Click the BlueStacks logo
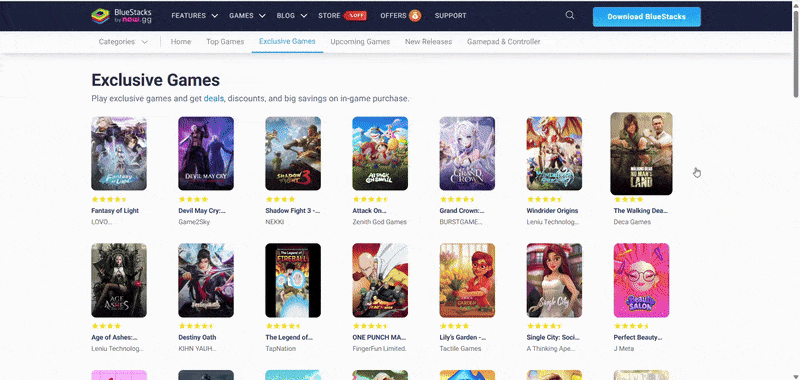This screenshot has height=380, width=800. pos(121,16)
